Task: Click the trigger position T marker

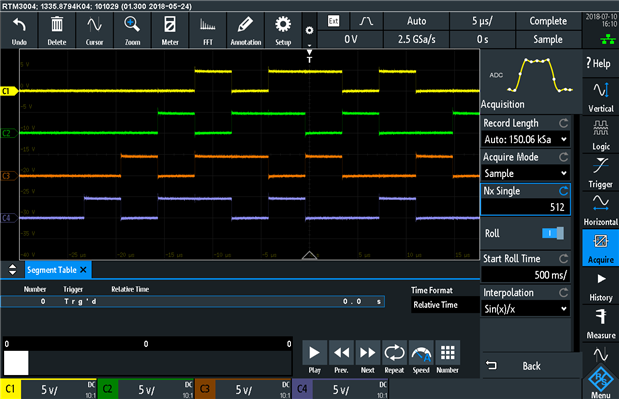Action: [310, 56]
